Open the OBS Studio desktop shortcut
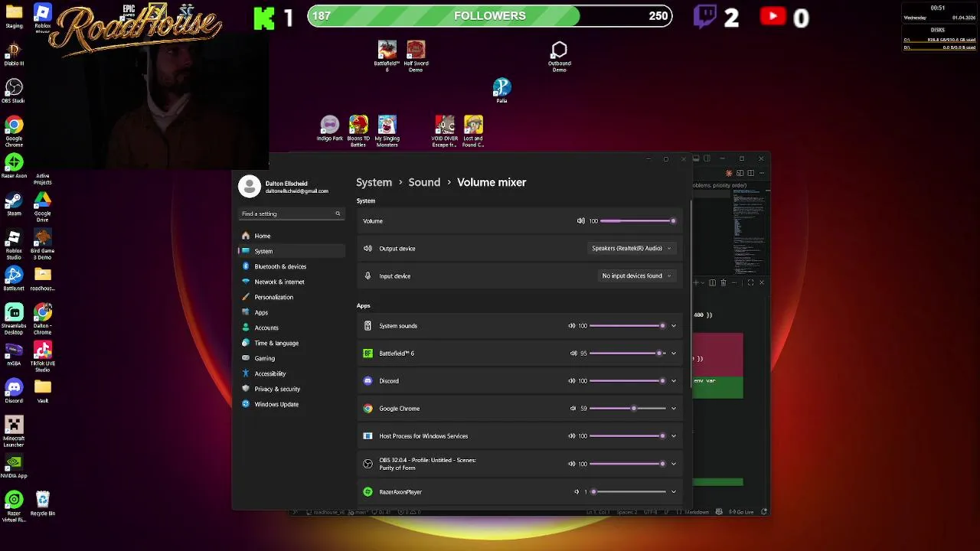The width and height of the screenshot is (980, 551). (14, 90)
